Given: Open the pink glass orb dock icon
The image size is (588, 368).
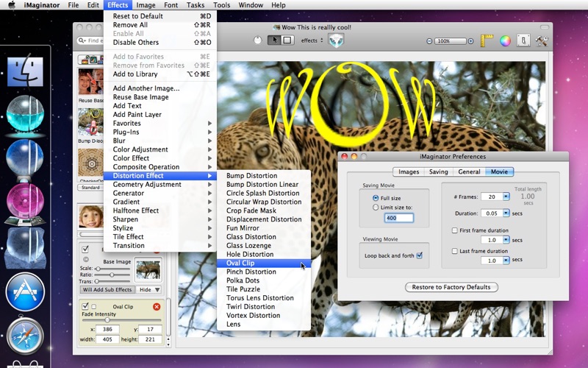Looking at the screenshot, I should (x=25, y=204).
